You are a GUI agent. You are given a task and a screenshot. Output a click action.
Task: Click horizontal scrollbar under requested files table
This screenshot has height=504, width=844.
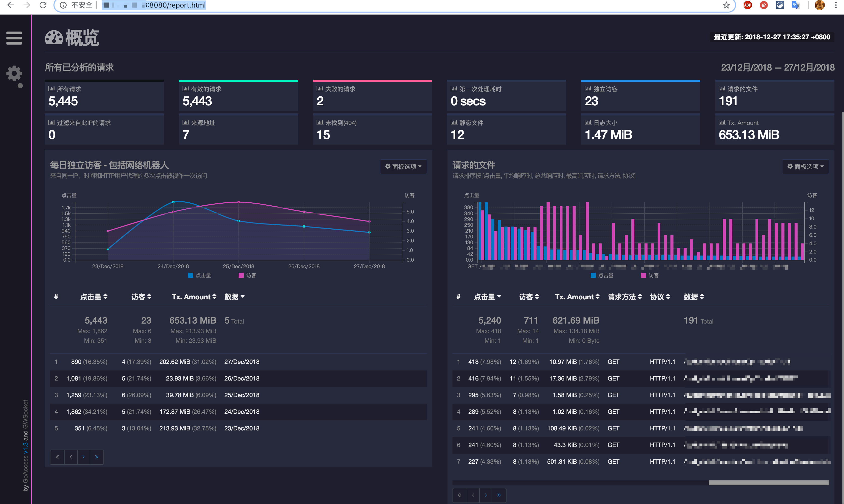(769, 483)
